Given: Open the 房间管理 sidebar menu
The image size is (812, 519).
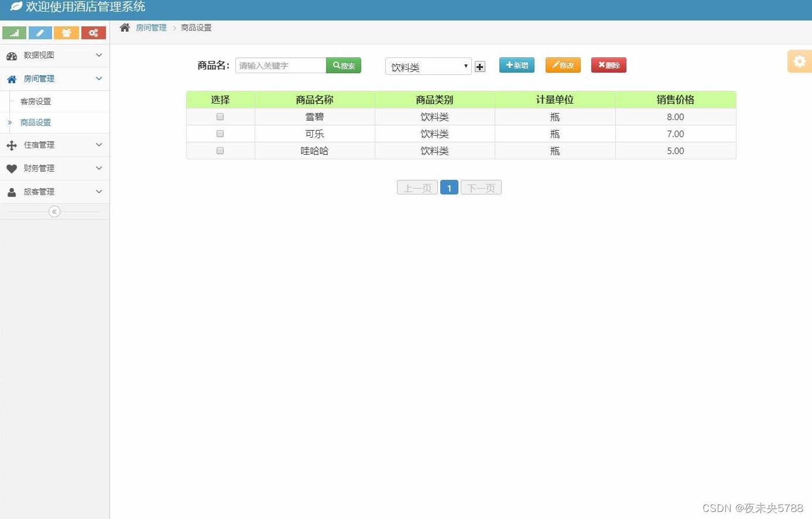Looking at the screenshot, I should pos(54,78).
